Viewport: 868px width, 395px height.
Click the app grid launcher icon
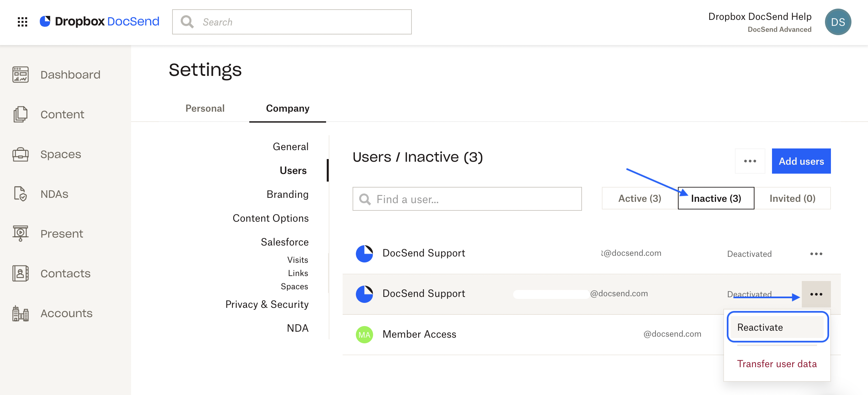[x=22, y=22]
